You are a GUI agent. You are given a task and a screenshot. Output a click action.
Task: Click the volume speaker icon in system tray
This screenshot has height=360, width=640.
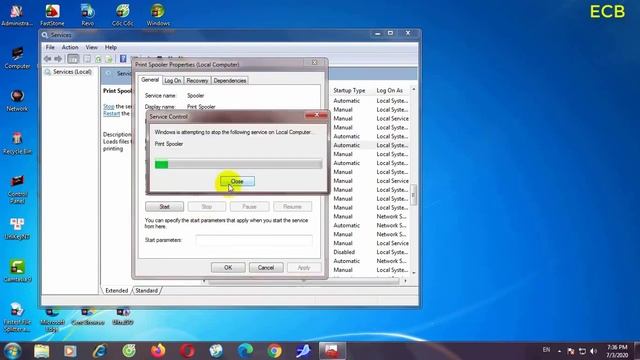click(x=594, y=351)
